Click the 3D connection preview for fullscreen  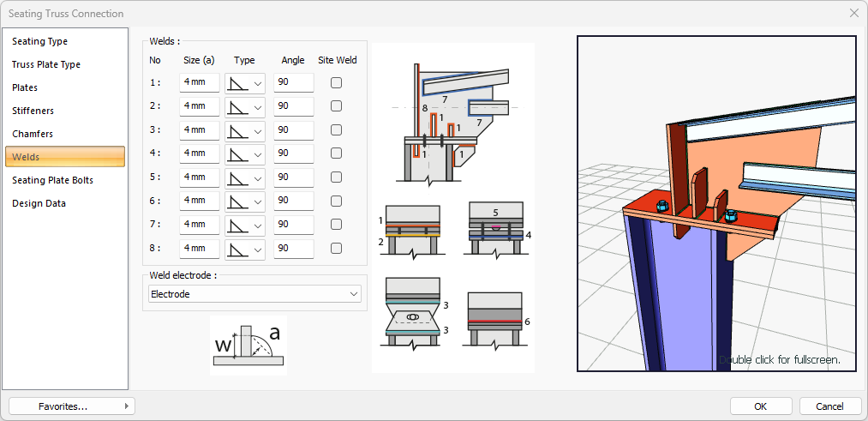pos(716,203)
